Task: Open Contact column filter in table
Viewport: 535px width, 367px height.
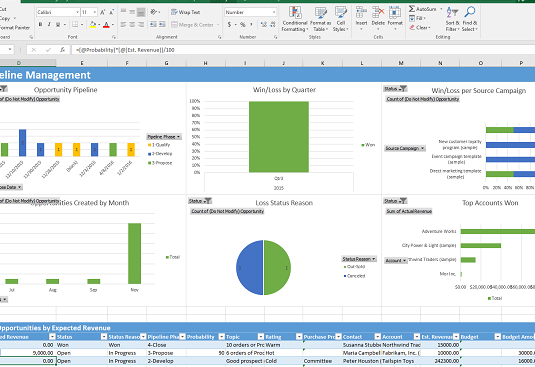Action: click(x=377, y=337)
